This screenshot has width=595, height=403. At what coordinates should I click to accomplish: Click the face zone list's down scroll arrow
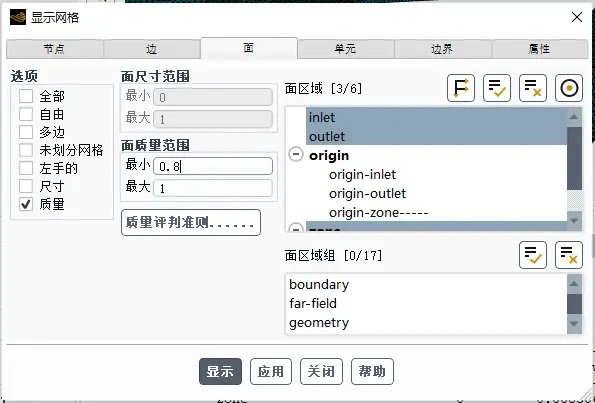coord(574,221)
